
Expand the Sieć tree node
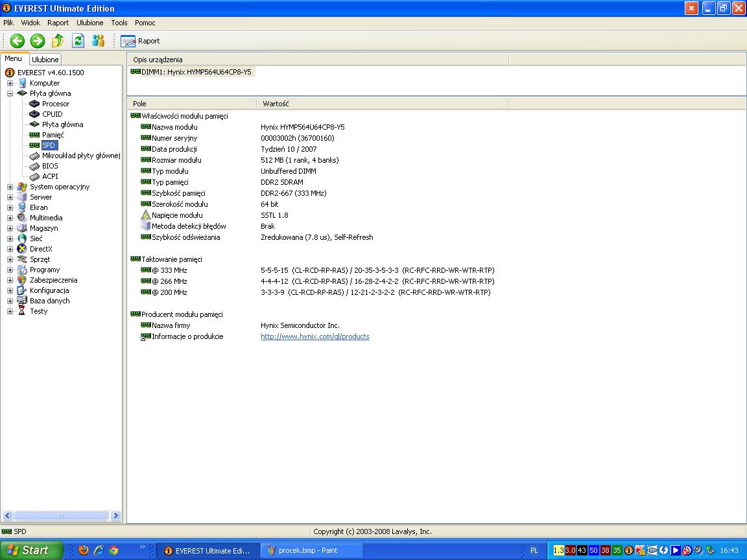click(10, 239)
